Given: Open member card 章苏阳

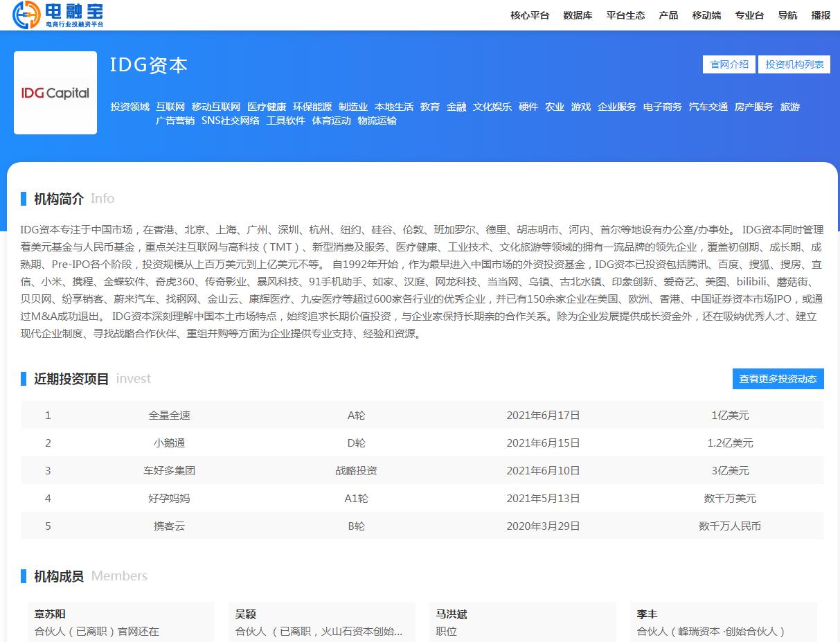Looking at the screenshot, I should (x=121, y=622).
